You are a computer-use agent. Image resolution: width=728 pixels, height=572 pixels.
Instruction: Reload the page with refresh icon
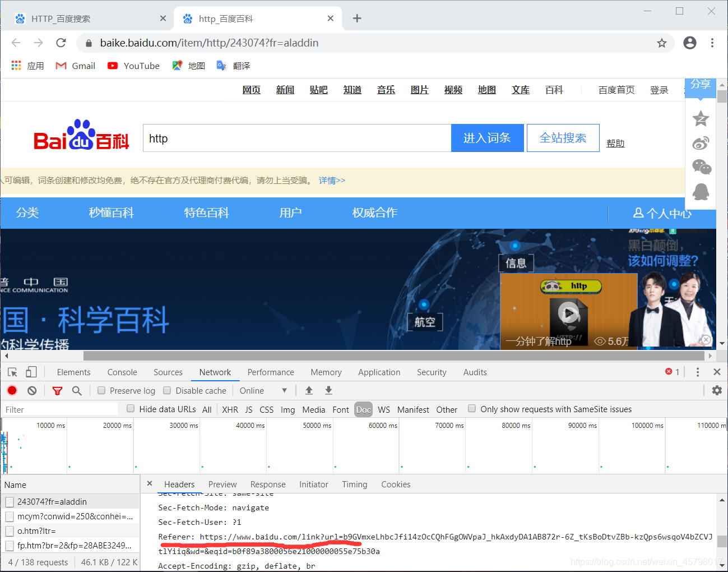point(61,43)
